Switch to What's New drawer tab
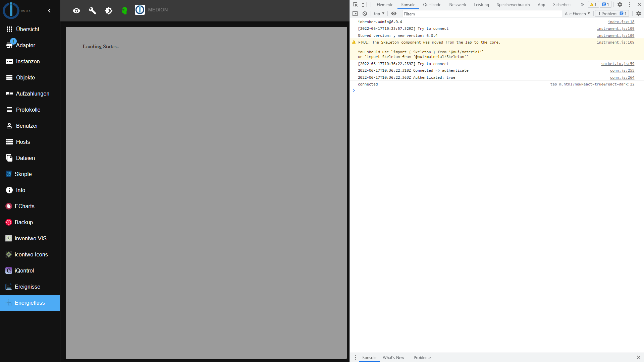The height and width of the screenshot is (362, 644). pos(393,358)
